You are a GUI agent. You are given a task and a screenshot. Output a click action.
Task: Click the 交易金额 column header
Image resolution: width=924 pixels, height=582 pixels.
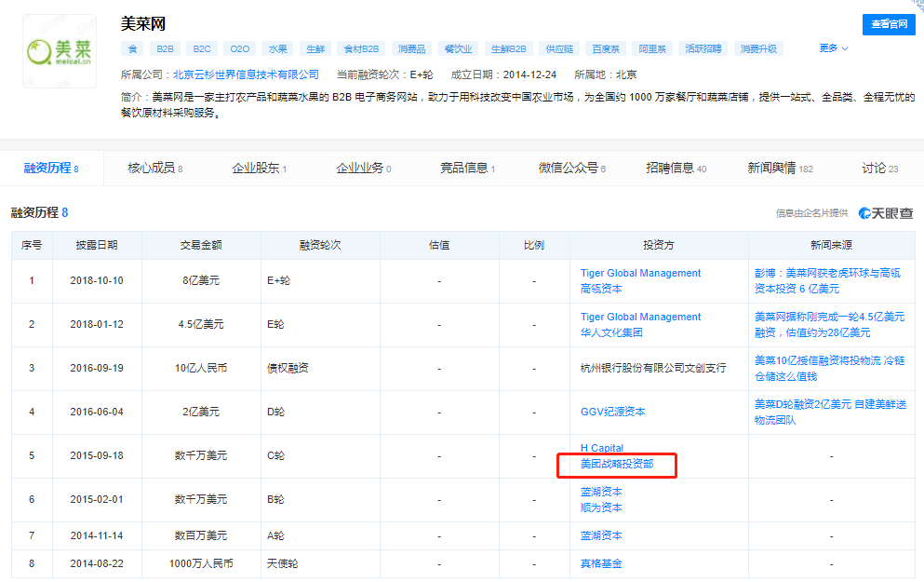201,245
